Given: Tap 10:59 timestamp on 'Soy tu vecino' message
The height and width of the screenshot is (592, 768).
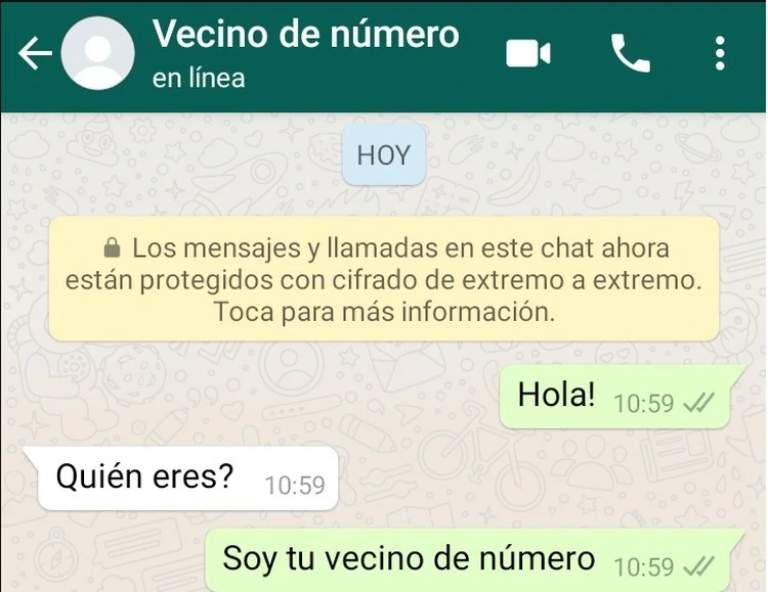Looking at the screenshot, I should 644,567.
